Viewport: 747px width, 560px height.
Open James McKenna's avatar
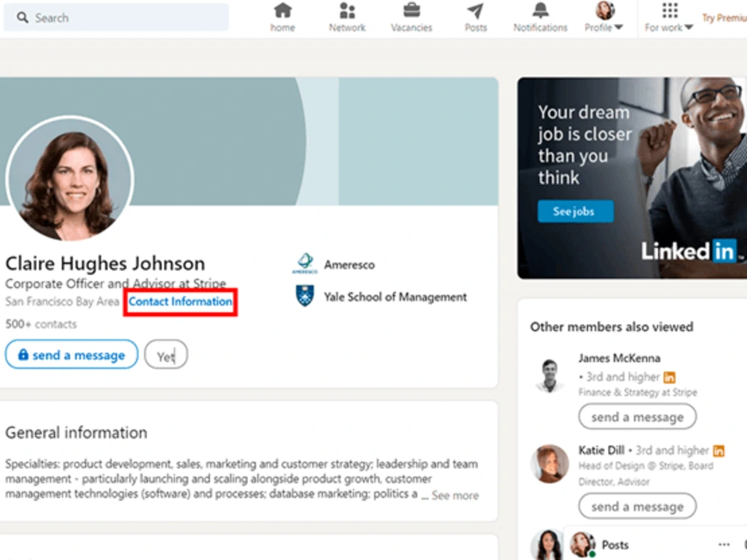tap(550, 376)
